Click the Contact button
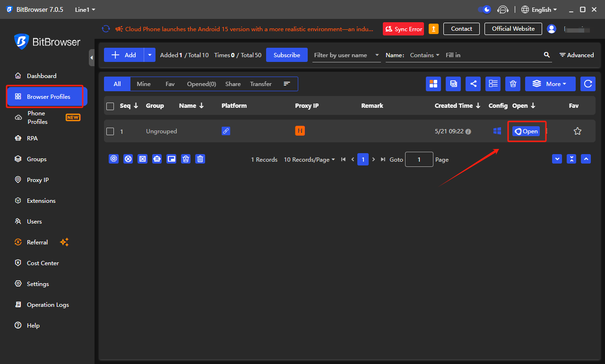Viewport: 605px width, 364px height. (x=461, y=29)
